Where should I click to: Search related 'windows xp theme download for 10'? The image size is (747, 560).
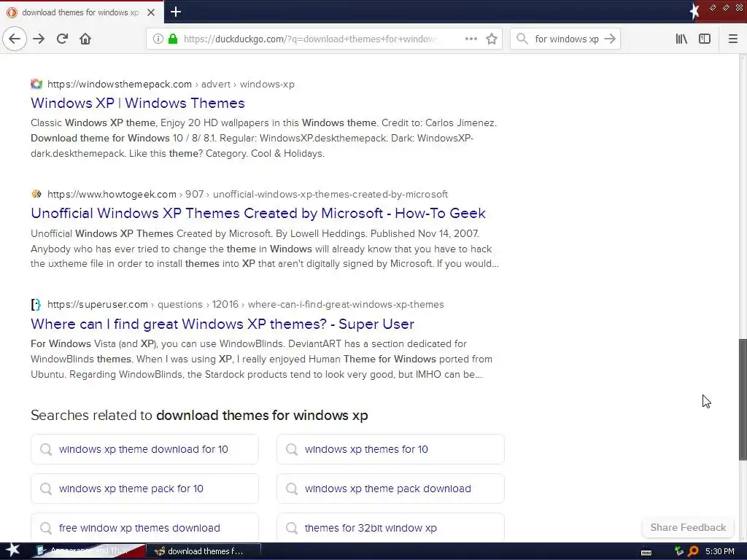[x=145, y=449]
